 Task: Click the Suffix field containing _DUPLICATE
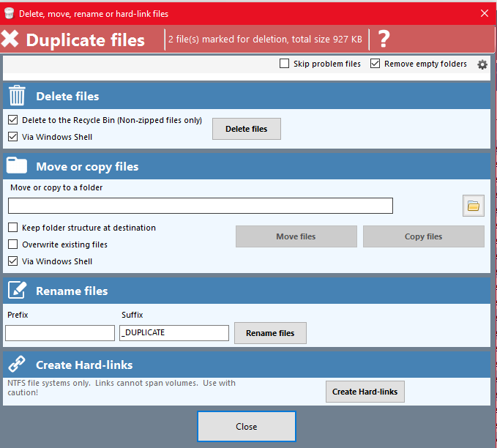[x=174, y=333]
